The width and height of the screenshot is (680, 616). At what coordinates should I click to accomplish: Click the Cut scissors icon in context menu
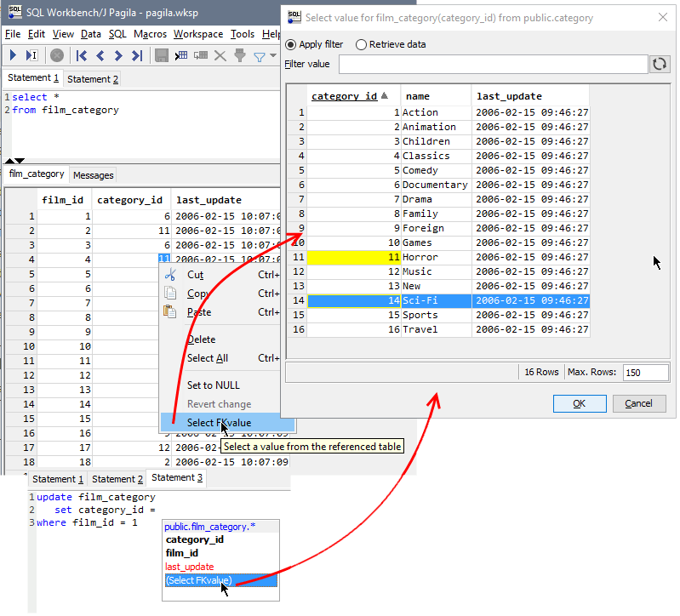[x=170, y=275]
